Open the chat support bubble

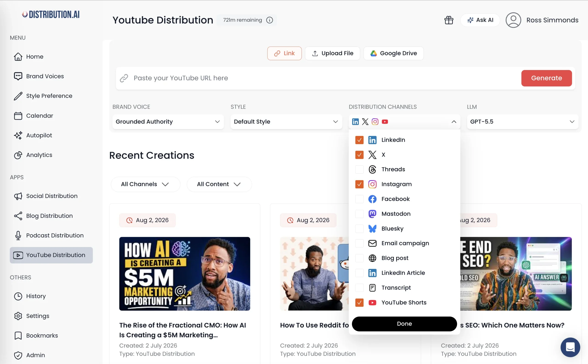point(570,347)
